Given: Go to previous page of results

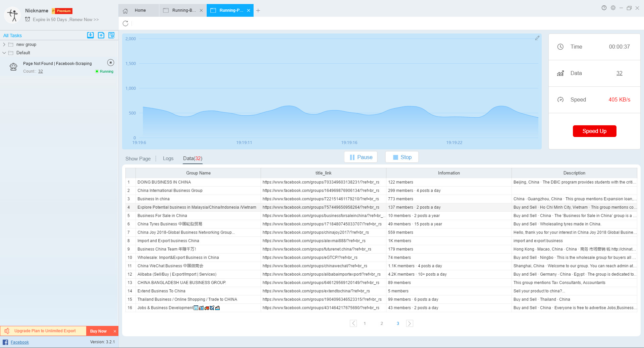Looking at the screenshot, I should [x=353, y=323].
